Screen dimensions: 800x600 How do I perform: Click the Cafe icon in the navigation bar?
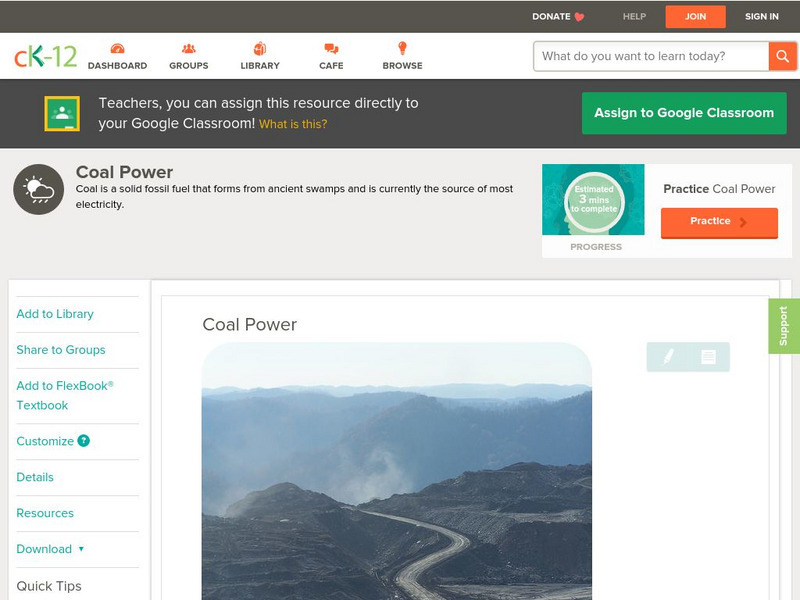click(330, 48)
